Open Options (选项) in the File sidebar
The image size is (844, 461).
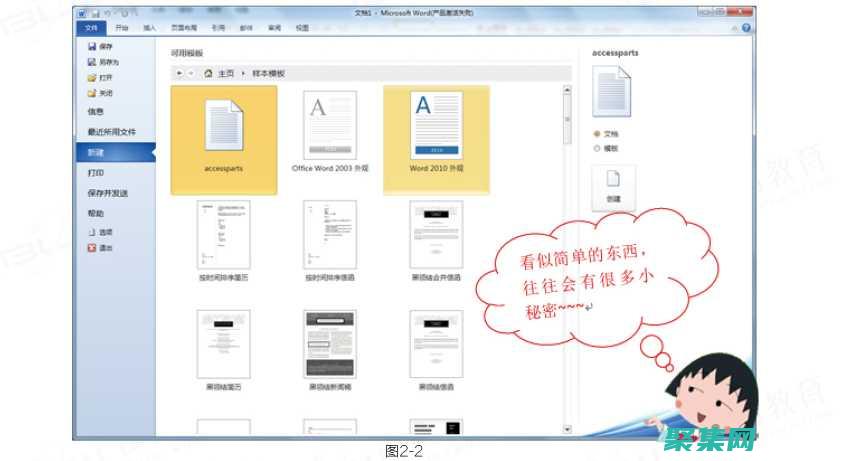pos(100,232)
